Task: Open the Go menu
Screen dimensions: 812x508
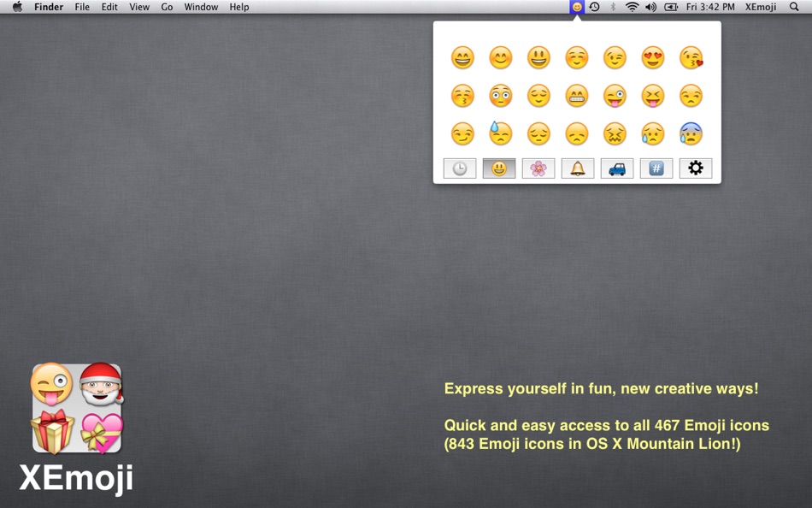Action: pos(167,7)
